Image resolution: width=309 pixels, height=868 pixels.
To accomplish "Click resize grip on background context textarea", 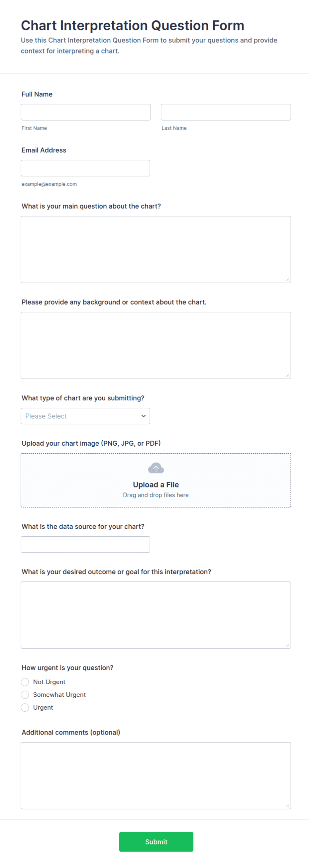I will click(x=287, y=375).
